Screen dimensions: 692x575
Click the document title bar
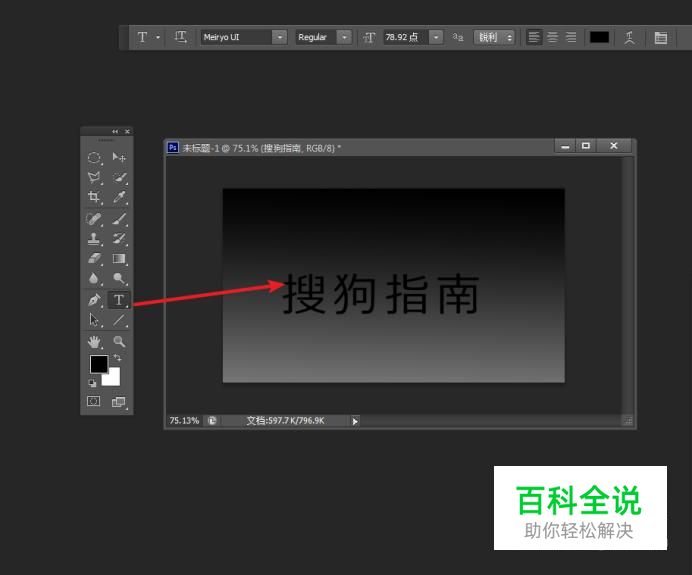point(360,148)
